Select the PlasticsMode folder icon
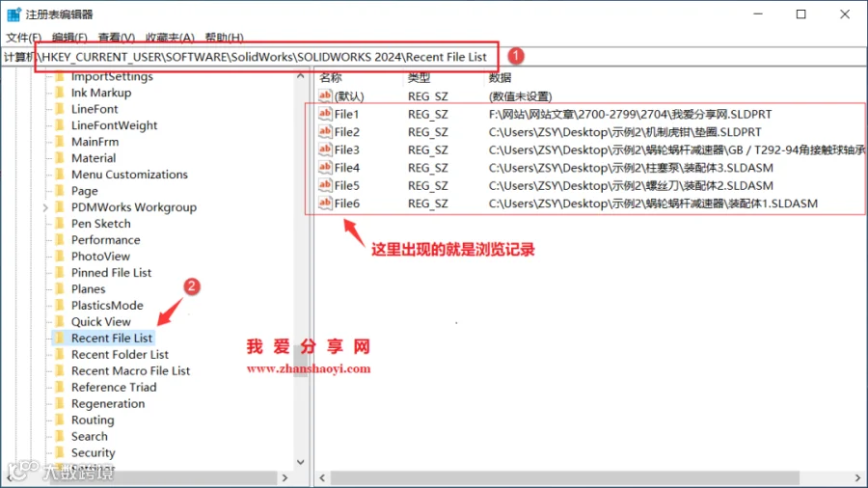The width and height of the screenshot is (868, 488). pyautogui.click(x=59, y=306)
